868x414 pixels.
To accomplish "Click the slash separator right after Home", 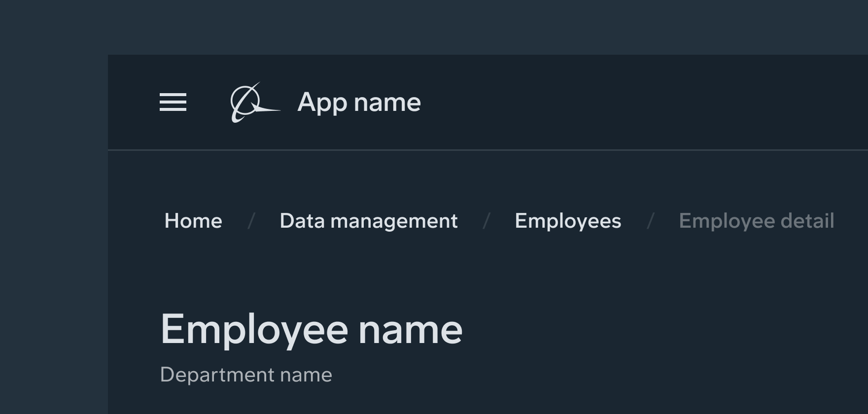I will point(251,221).
